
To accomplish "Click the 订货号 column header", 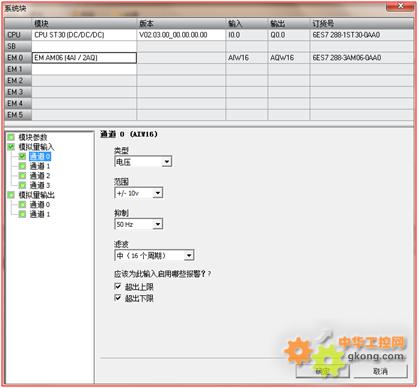I will tap(362, 23).
